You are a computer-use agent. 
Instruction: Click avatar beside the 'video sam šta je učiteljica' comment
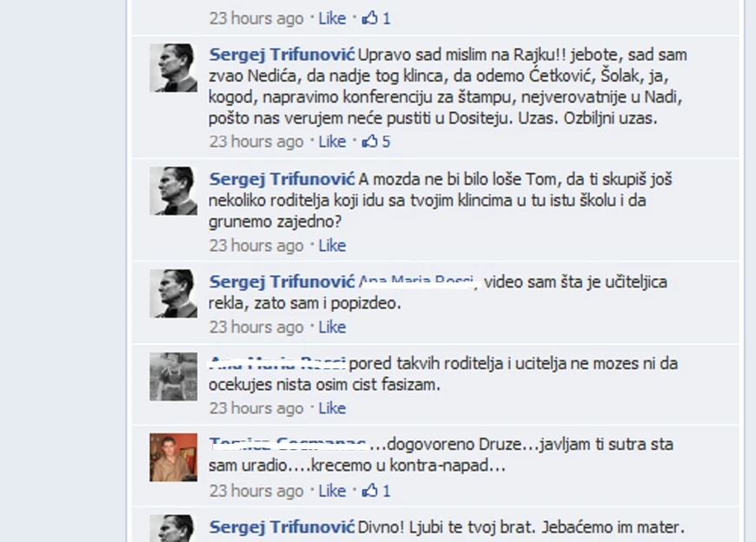tap(173, 294)
